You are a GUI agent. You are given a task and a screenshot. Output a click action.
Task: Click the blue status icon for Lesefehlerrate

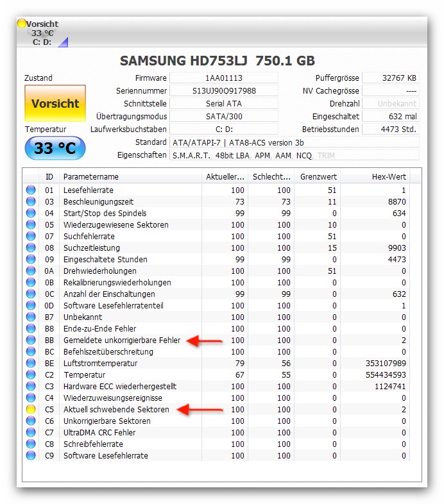pyautogui.click(x=31, y=190)
